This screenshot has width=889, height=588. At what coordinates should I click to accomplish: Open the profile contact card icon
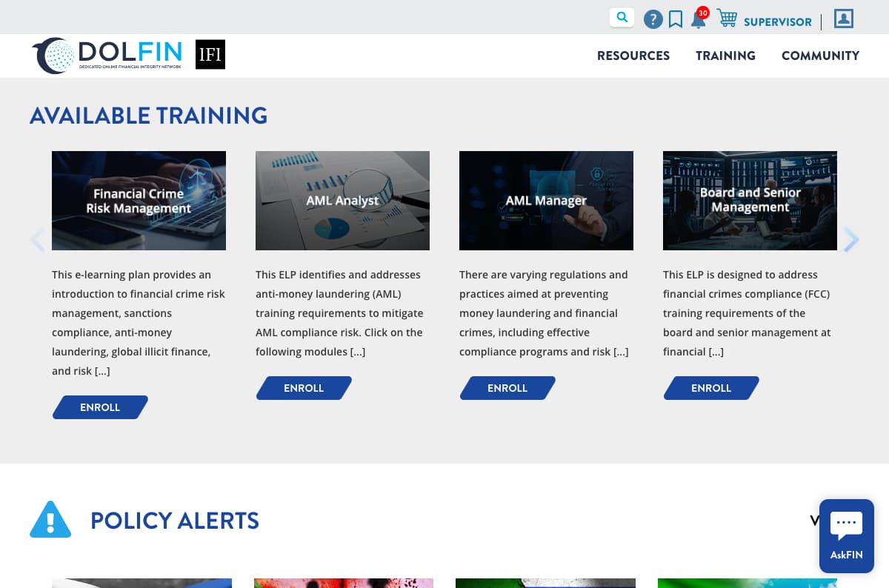pyautogui.click(x=843, y=19)
